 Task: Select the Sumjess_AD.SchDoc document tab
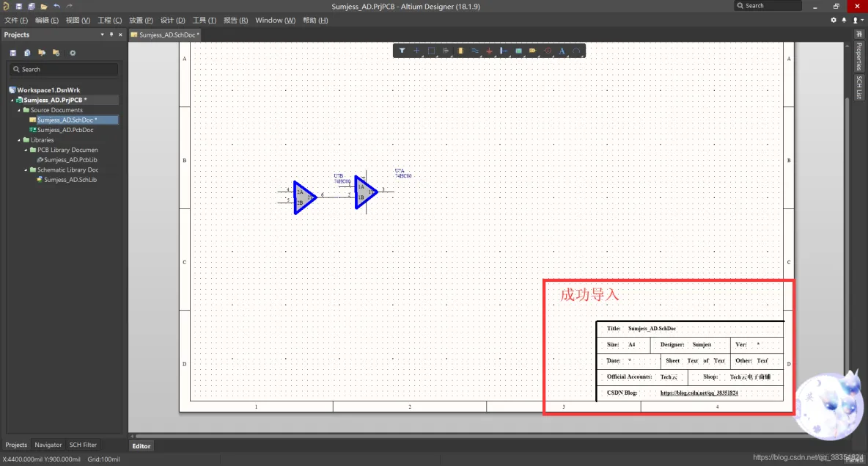coord(165,34)
